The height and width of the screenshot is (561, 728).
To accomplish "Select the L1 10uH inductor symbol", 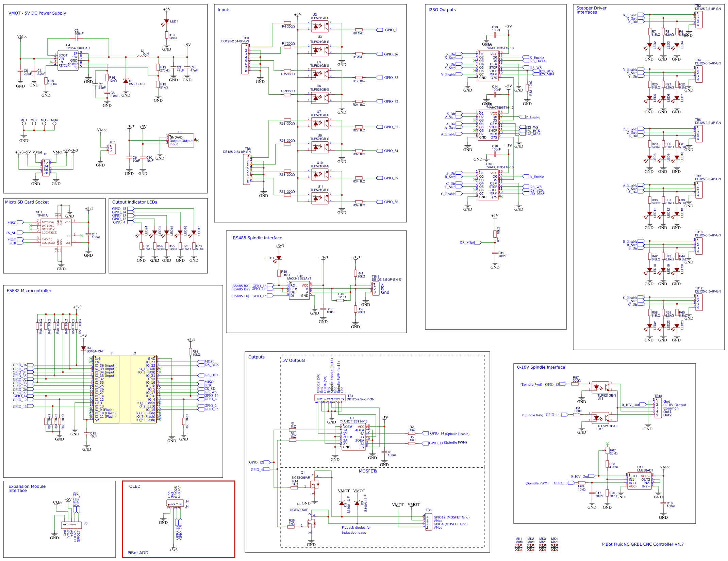I will pos(143,57).
